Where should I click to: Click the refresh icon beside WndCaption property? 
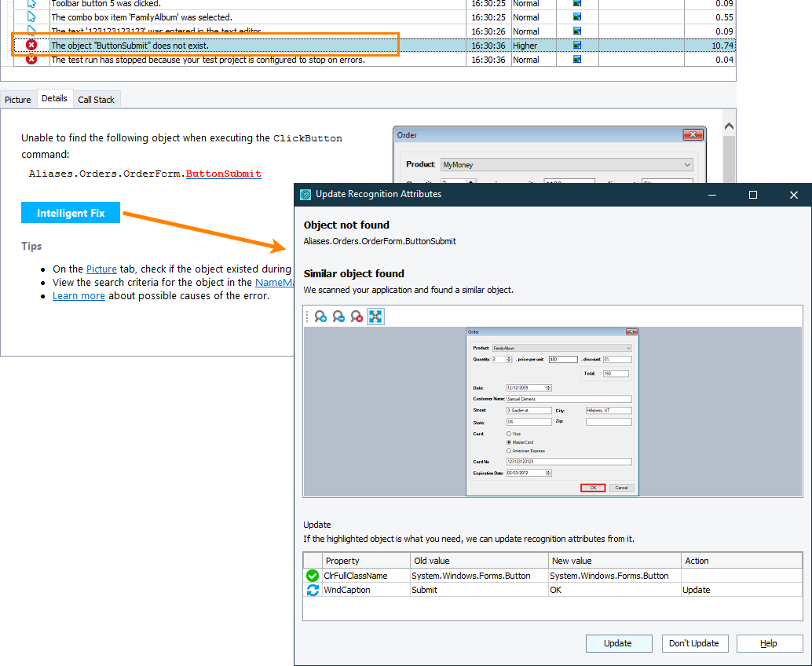pos(313,590)
